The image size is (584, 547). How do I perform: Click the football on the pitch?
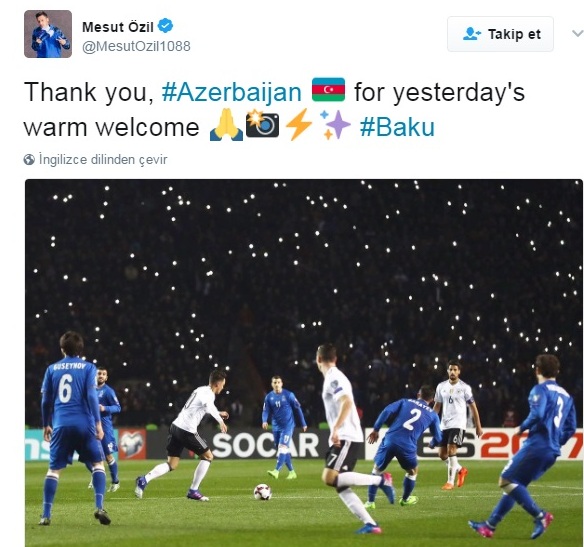pos(263,492)
